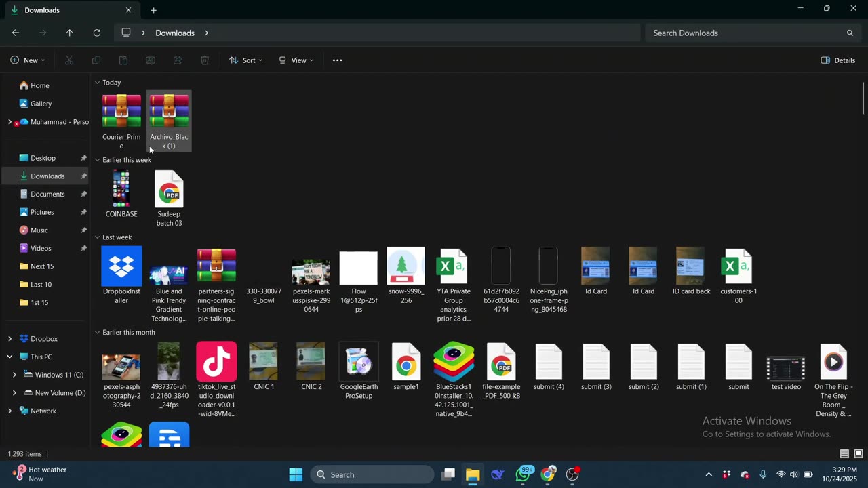
Task: Click the Downloads breadcrumb in address bar
Action: [175, 33]
